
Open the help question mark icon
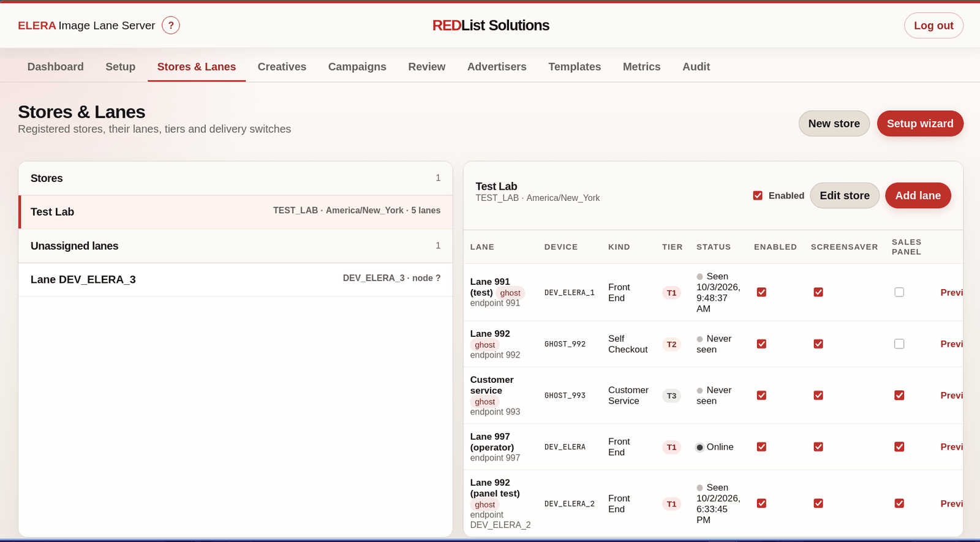(171, 25)
